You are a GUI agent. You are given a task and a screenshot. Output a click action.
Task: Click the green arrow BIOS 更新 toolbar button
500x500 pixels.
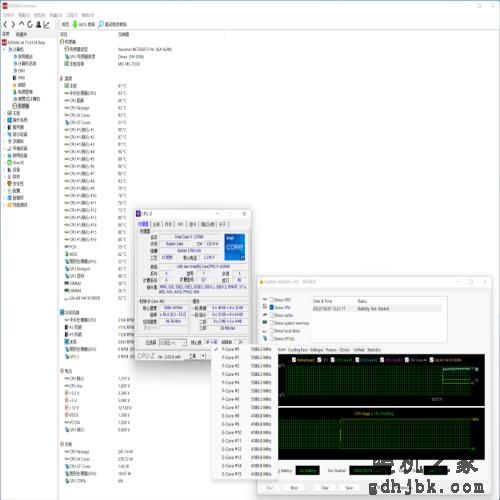point(84,24)
